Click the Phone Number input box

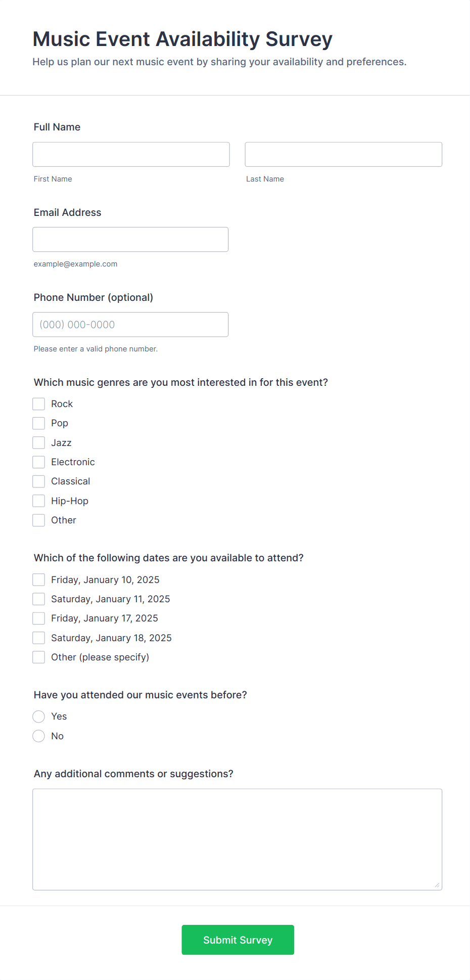(x=130, y=325)
